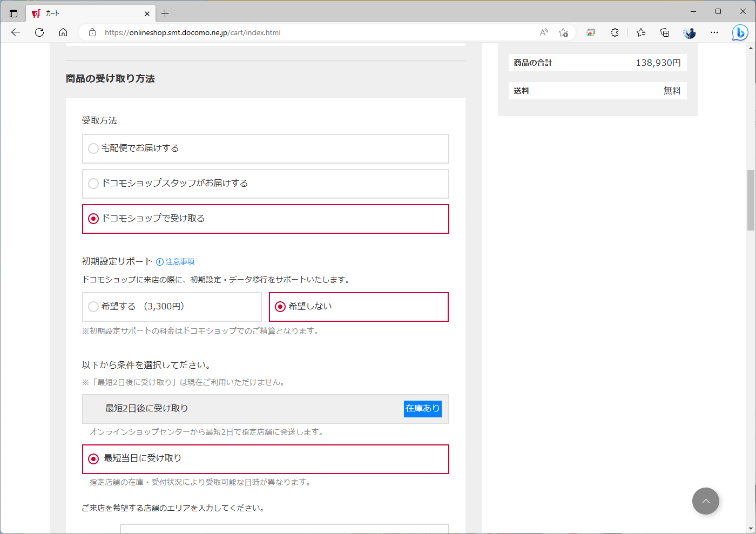Click the 初期設定サポート label
The image size is (756, 534).
click(117, 261)
